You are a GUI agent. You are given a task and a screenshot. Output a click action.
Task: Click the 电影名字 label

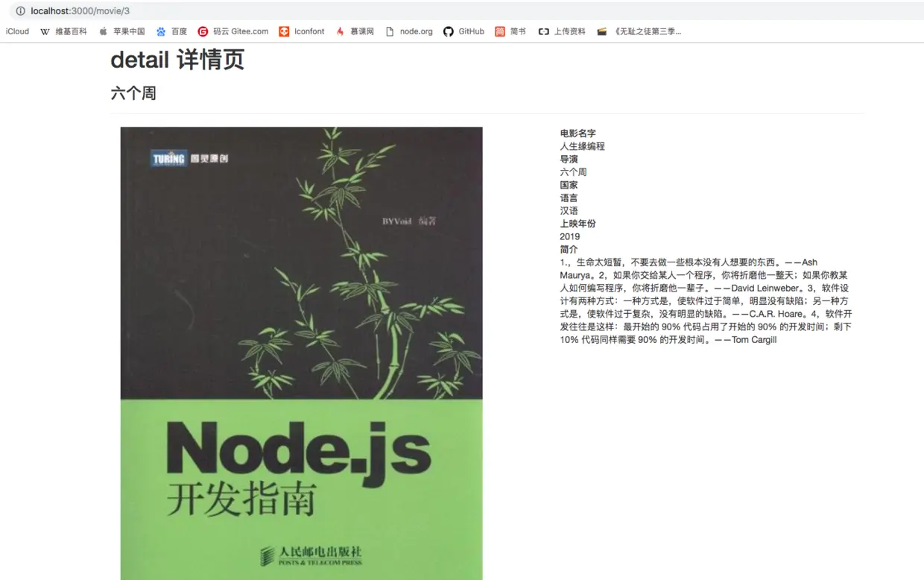(578, 133)
